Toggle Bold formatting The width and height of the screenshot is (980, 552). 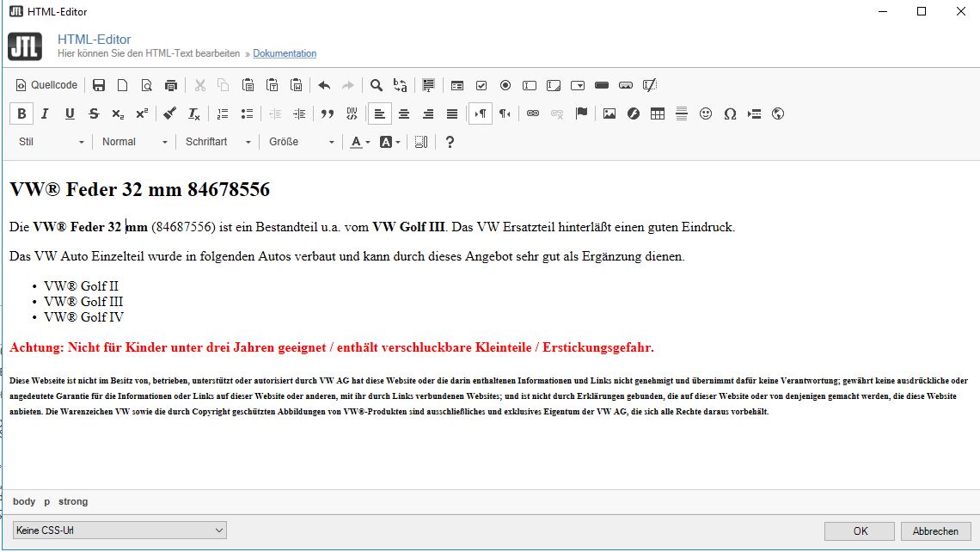tap(21, 113)
